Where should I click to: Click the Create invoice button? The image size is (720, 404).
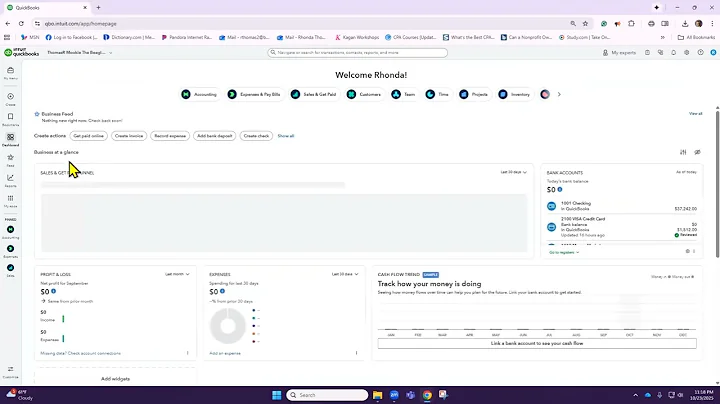coord(129,136)
